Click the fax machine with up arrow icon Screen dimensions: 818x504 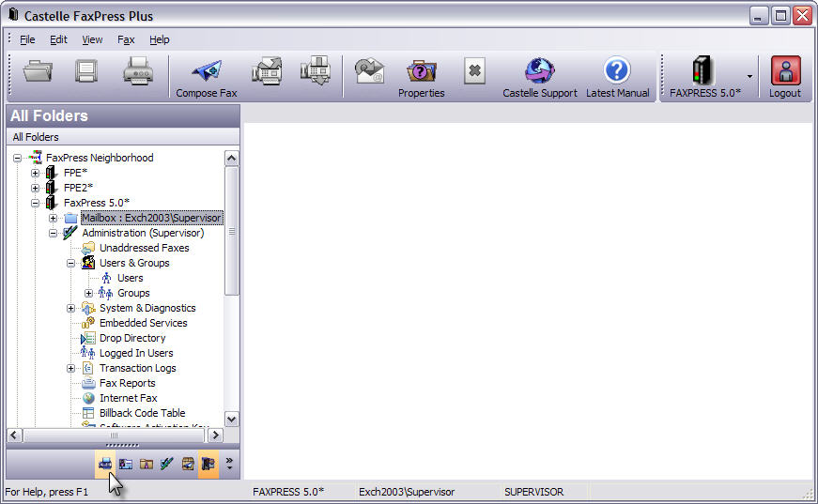267,71
